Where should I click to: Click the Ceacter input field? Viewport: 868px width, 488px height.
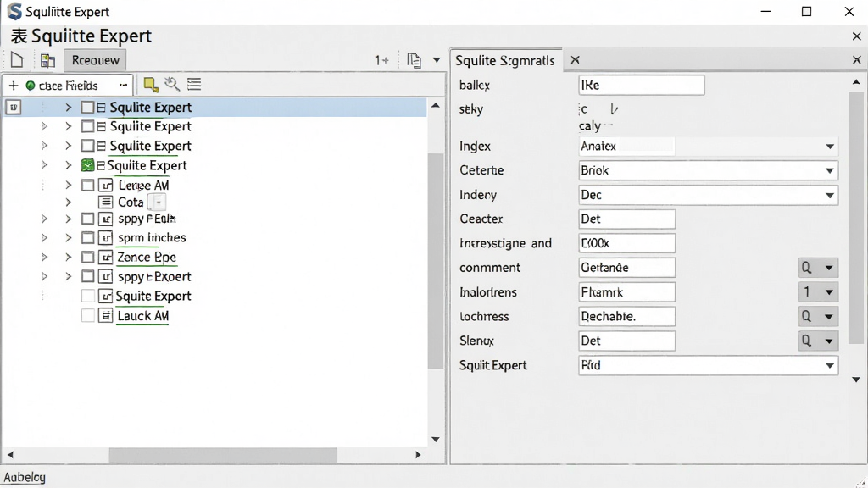[x=626, y=219]
